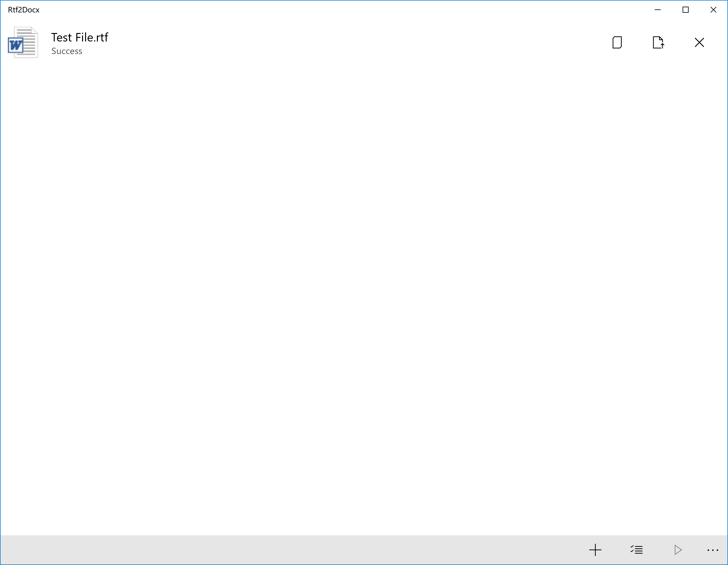This screenshot has height=565, width=728.
Task: Close the Rtf2Docx application window
Action: (713, 10)
